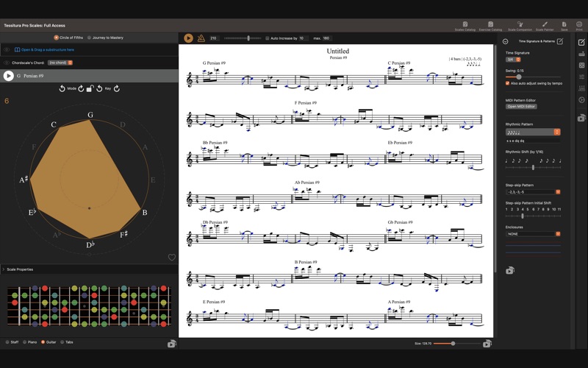Open the Enclosures NONE dropdown
Viewport: 588px width, 368px height.
(x=533, y=234)
